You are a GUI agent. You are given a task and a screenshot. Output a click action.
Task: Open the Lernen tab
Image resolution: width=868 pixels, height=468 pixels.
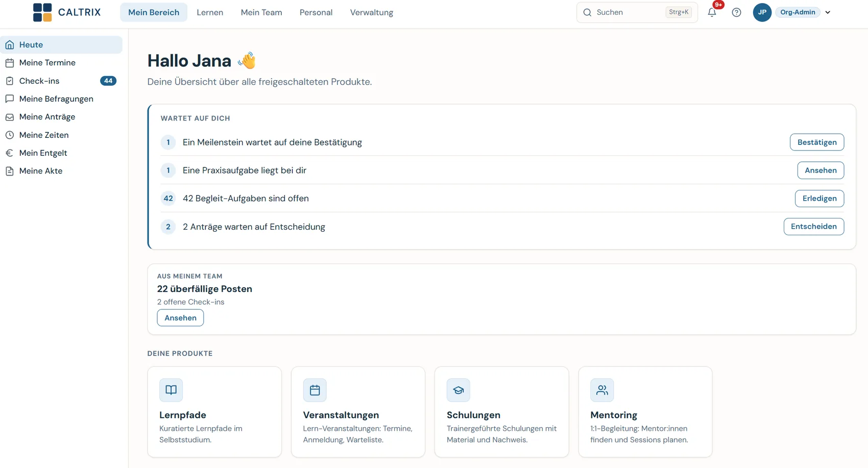(x=210, y=12)
